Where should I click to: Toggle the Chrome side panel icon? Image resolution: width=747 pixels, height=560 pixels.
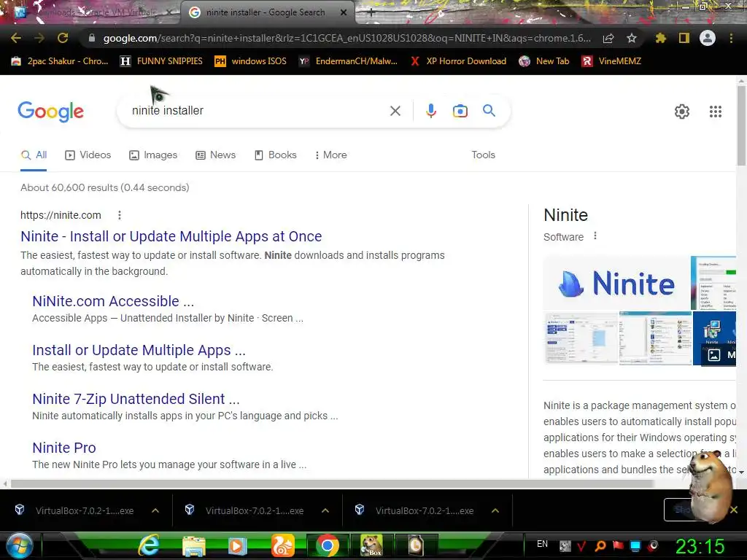(x=684, y=38)
